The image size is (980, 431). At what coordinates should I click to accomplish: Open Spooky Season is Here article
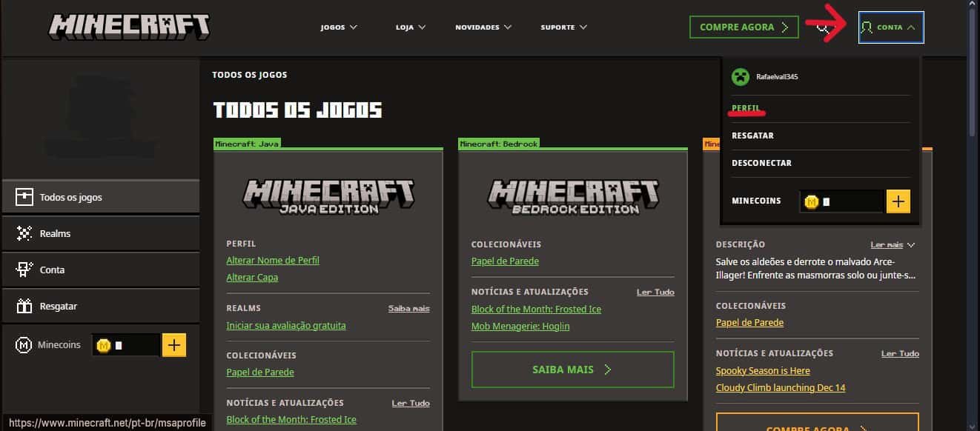(763, 371)
